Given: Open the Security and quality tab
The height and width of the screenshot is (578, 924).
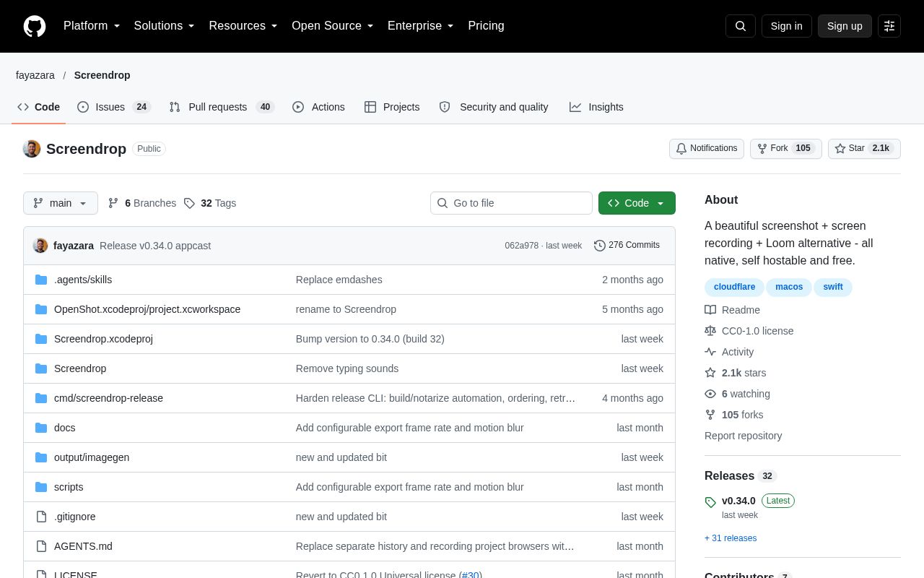Looking at the screenshot, I should 494,107.
